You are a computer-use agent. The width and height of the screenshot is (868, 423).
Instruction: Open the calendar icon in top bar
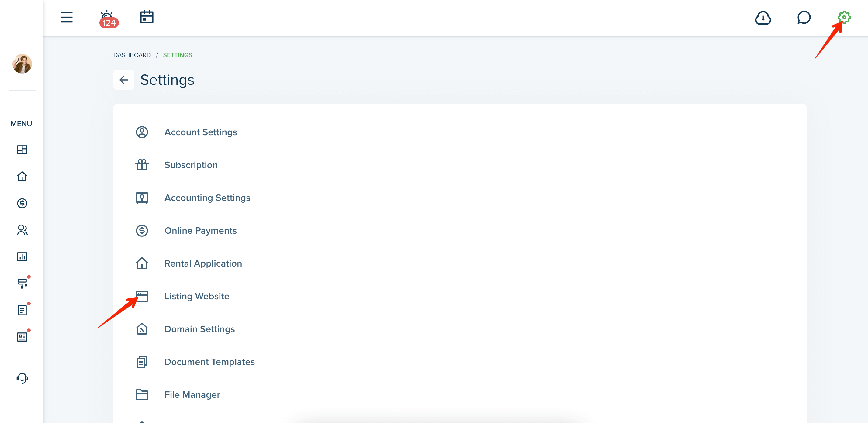click(147, 17)
